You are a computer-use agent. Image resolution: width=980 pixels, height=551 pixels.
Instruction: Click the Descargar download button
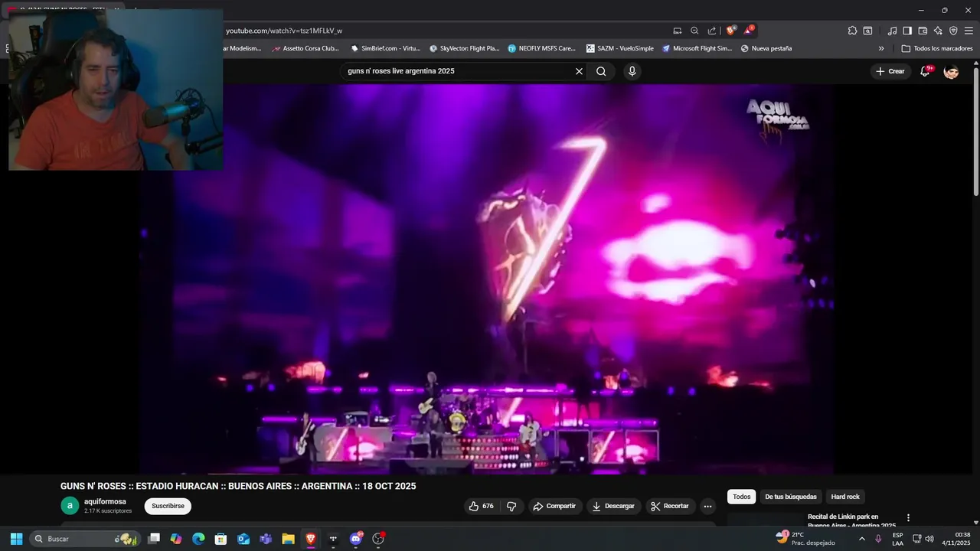[x=613, y=506]
